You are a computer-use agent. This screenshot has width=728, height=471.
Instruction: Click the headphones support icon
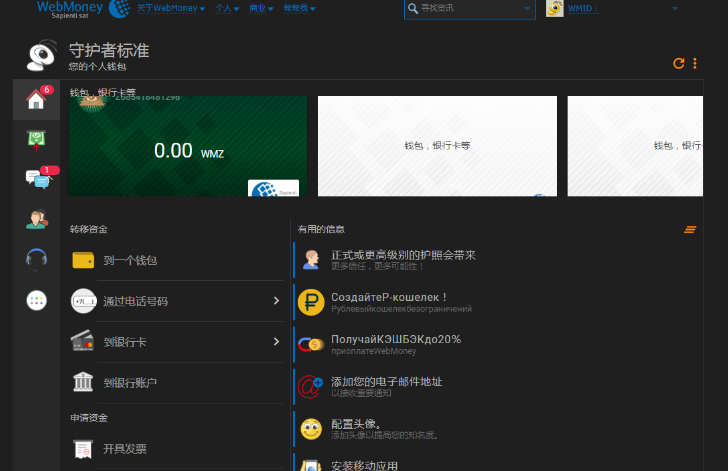coord(36,259)
